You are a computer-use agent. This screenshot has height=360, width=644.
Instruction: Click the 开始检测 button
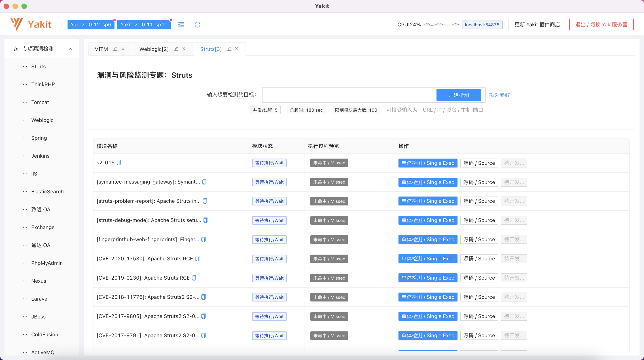pyautogui.click(x=458, y=95)
